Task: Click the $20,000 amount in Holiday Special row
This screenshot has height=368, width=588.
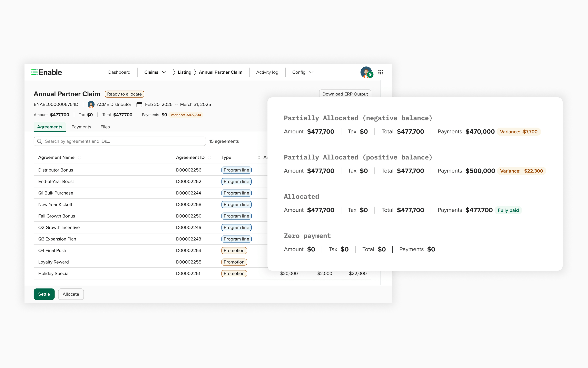Action: point(289,274)
